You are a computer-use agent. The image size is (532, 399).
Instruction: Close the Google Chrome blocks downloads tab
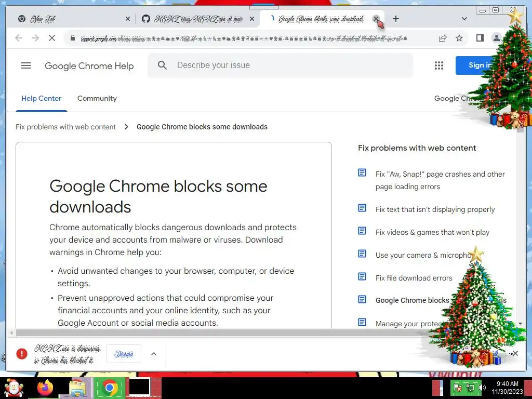pos(376,19)
